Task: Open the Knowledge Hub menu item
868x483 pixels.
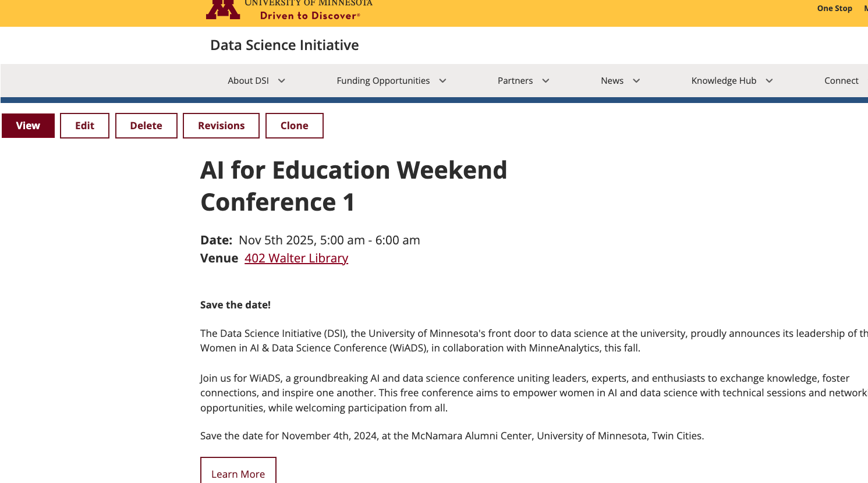Action: tap(724, 81)
